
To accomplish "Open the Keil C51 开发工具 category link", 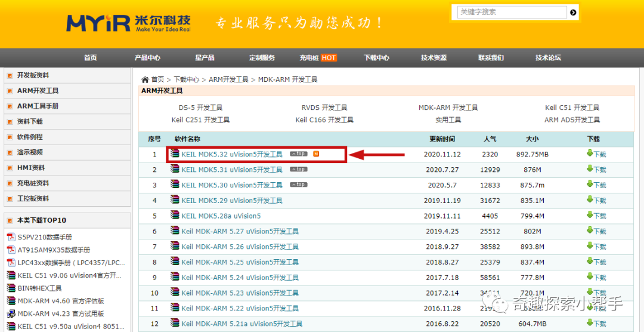I will [572, 108].
